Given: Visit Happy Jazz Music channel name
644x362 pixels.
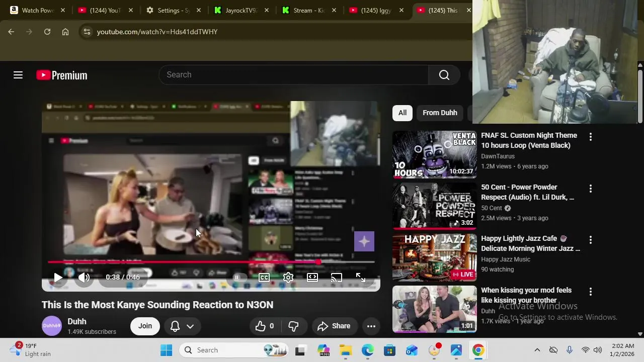Looking at the screenshot, I should pyautogui.click(x=506, y=259).
